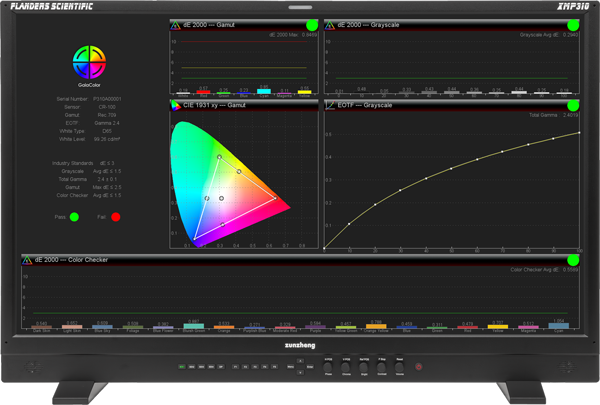Screen dimensions: 600x405
Task: Push the red power button on the monitor
Action: click(x=419, y=367)
